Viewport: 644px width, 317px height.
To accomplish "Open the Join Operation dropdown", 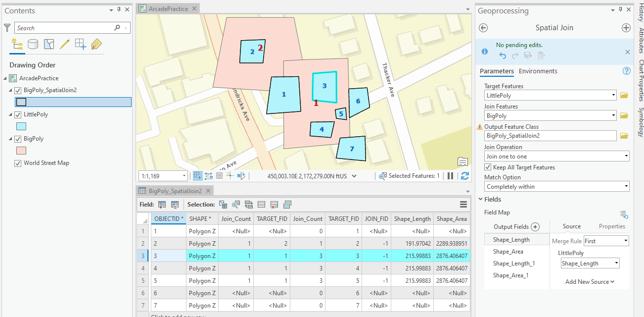I will 627,156.
